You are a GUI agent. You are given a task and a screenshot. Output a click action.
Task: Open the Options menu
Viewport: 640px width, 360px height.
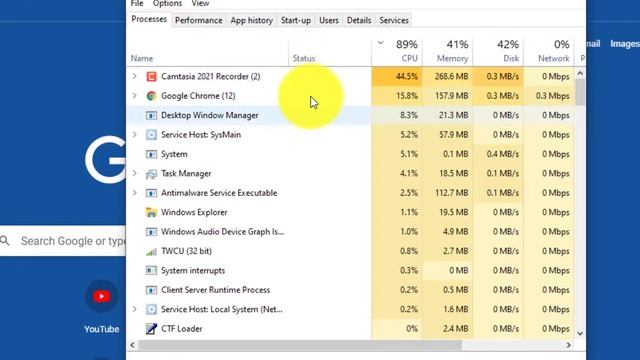click(x=167, y=4)
